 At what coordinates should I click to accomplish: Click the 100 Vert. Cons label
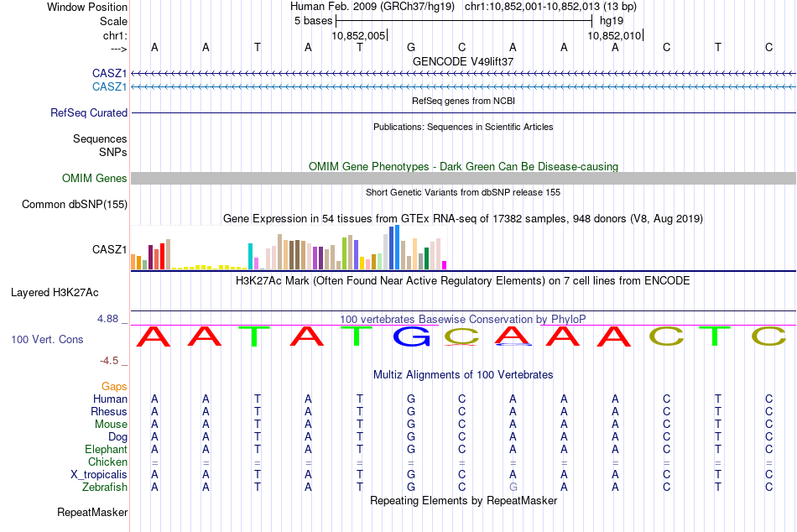click(x=47, y=339)
